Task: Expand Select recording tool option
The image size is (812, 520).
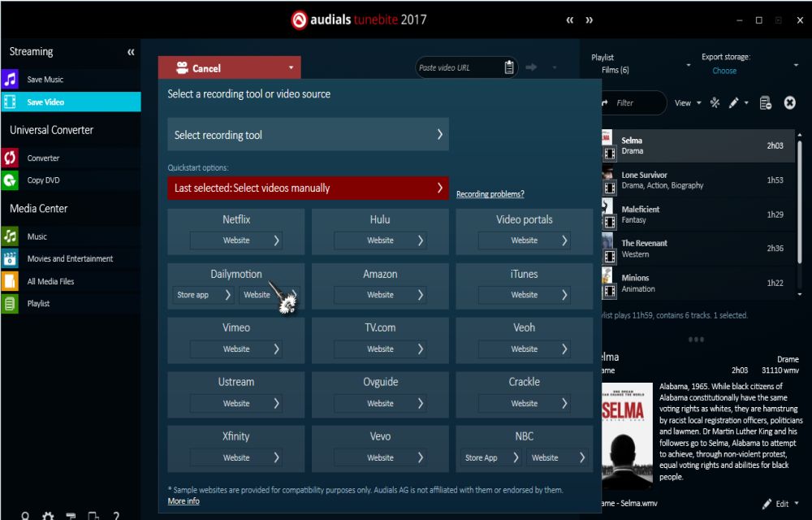Action: [x=308, y=135]
